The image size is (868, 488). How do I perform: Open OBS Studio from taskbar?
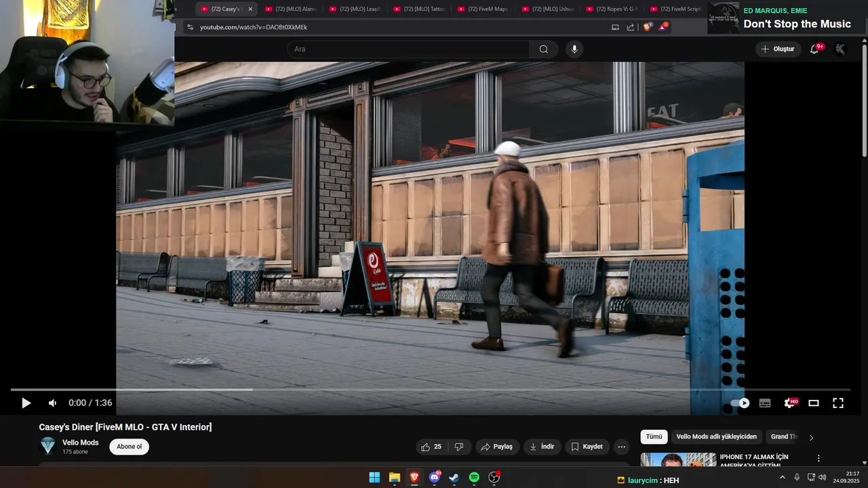[494, 478]
